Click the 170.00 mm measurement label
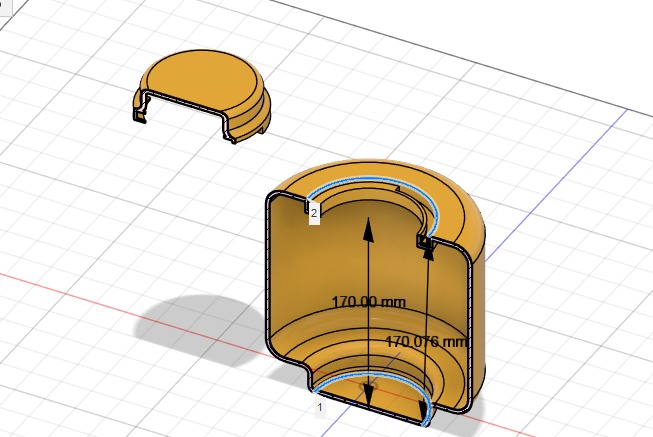This screenshot has width=653, height=437. tap(369, 302)
